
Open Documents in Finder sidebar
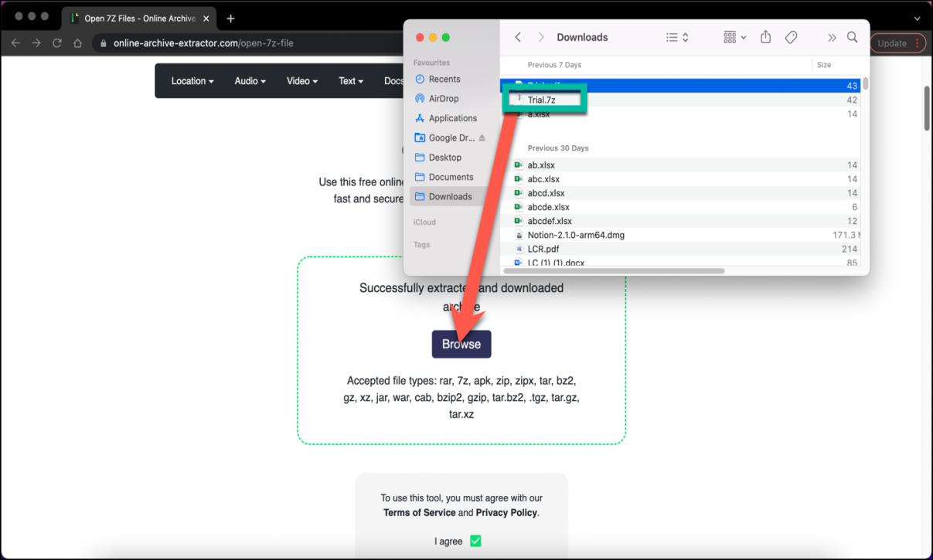[x=451, y=177]
